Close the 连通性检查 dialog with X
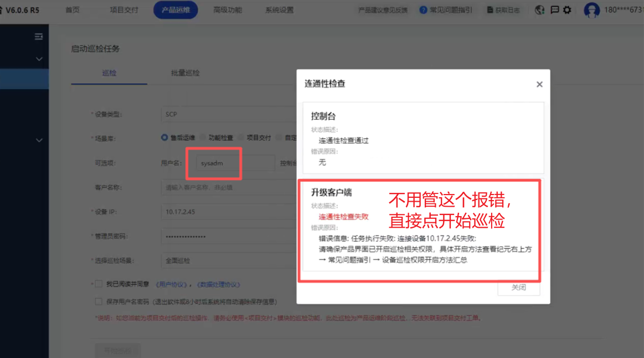 (x=539, y=84)
